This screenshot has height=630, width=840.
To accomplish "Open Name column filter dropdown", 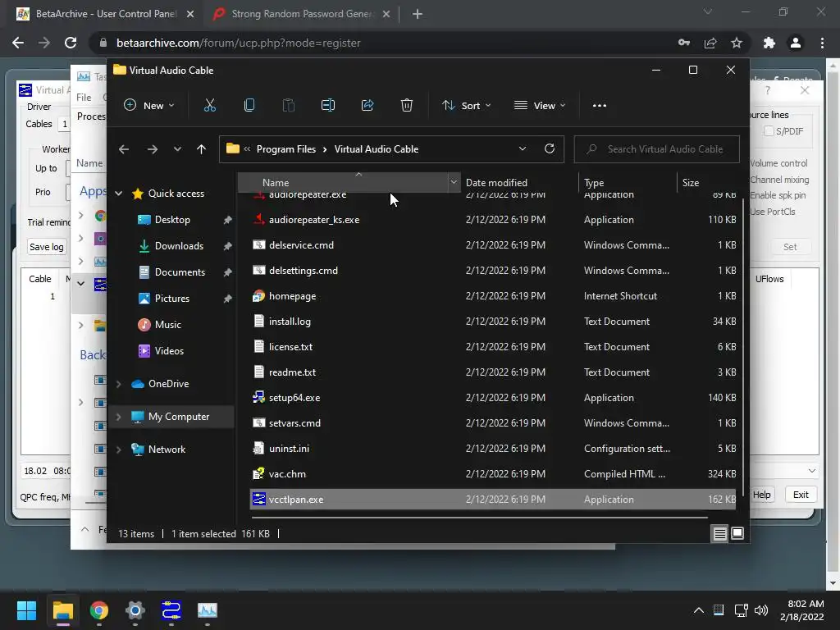I will coord(454,182).
